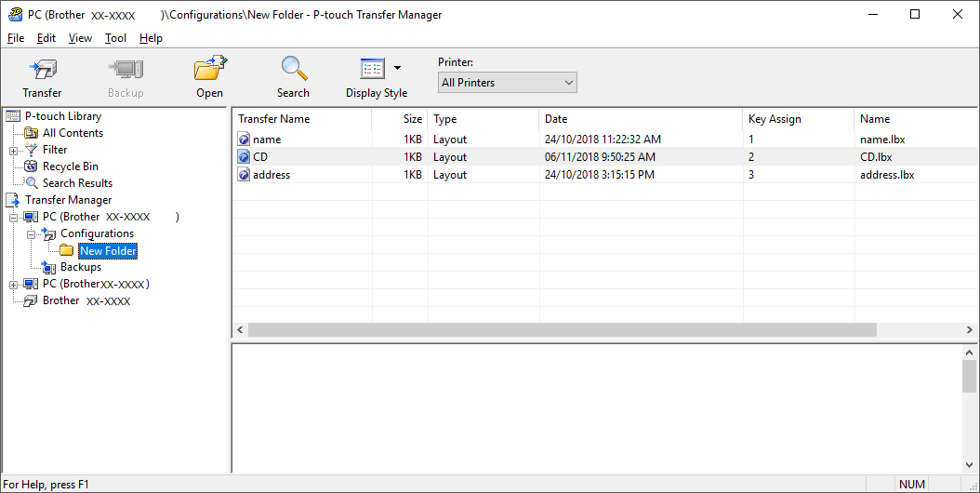Image resolution: width=980 pixels, height=493 pixels.
Task: Click the name layout file icon
Action: [245, 140]
